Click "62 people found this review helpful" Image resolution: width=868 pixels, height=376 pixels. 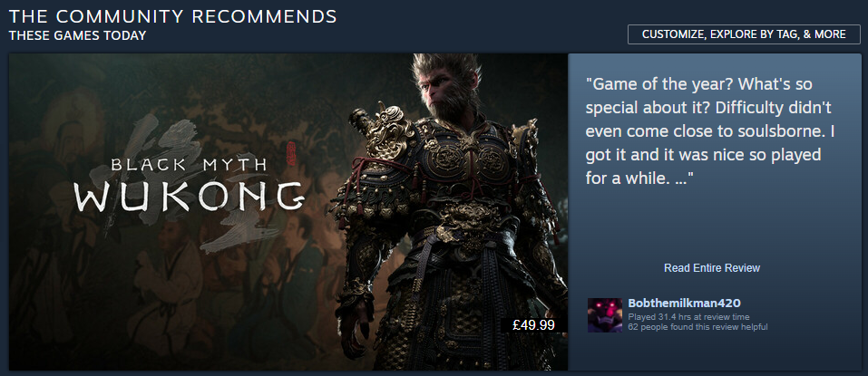click(697, 327)
